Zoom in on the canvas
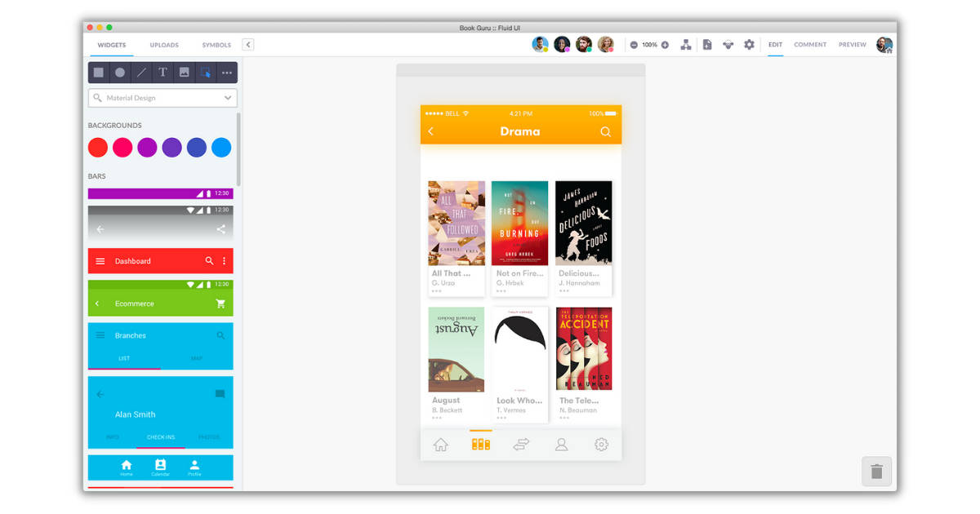Screen dimensions: 980x514 pos(666,44)
